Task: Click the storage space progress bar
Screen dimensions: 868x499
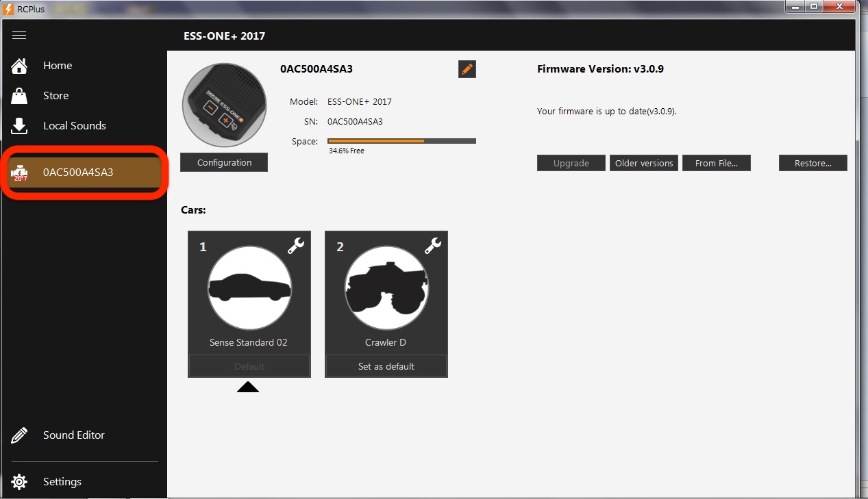Action: click(401, 141)
